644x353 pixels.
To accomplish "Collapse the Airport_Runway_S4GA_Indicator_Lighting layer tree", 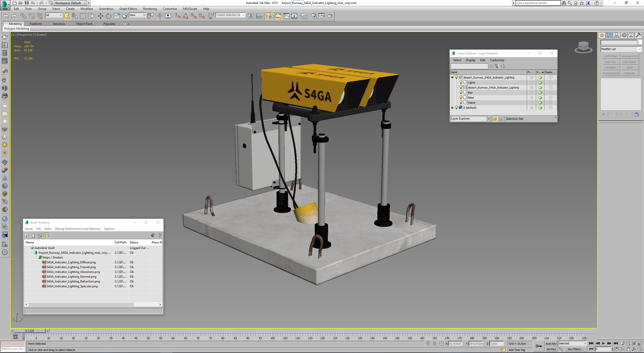I will (x=452, y=78).
